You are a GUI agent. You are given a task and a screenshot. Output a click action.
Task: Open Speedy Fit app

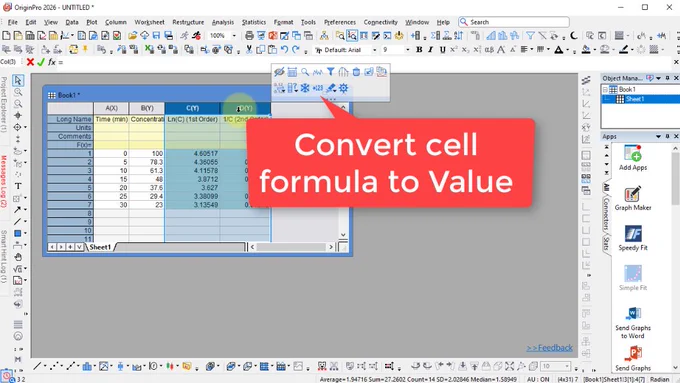tap(633, 238)
